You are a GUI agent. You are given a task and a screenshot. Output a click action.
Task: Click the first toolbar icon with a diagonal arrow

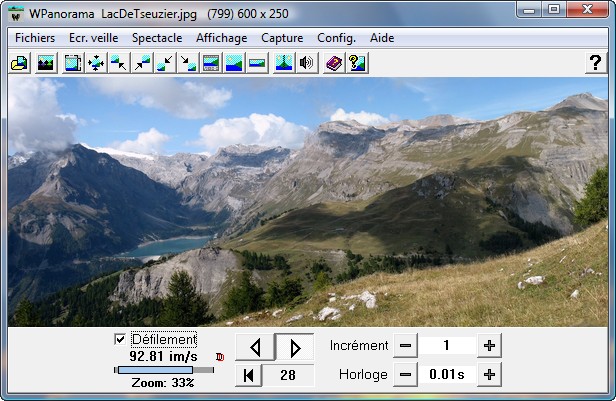tap(119, 63)
